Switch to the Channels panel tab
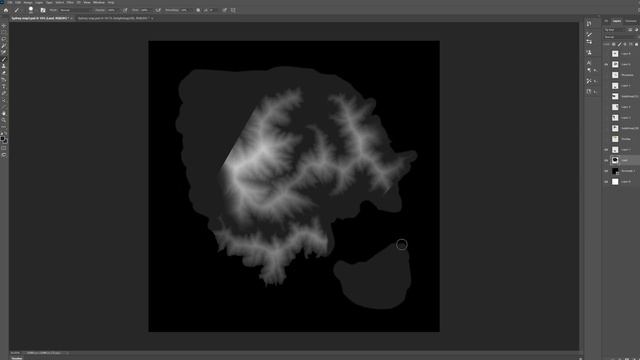The width and height of the screenshot is (640, 360). coord(631,21)
